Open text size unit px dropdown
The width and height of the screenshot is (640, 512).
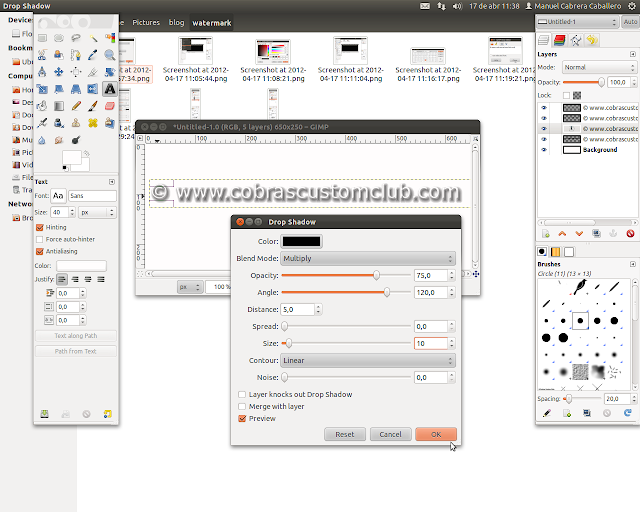click(97, 212)
